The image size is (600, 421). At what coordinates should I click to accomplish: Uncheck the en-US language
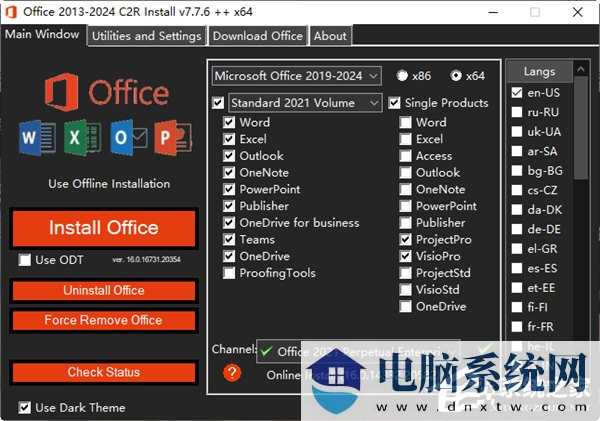pyautogui.click(x=517, y=93)
